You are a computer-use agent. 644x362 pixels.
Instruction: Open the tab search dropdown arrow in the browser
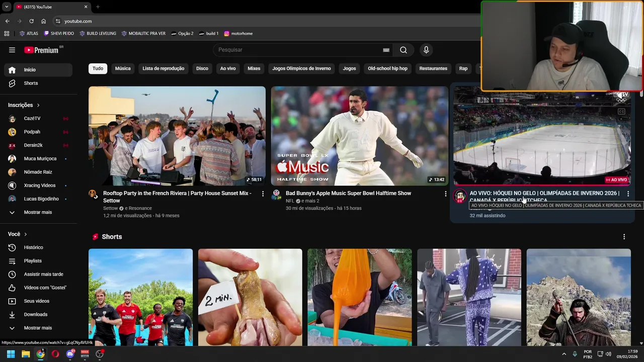pyautogui.click(x=7, y=7)
